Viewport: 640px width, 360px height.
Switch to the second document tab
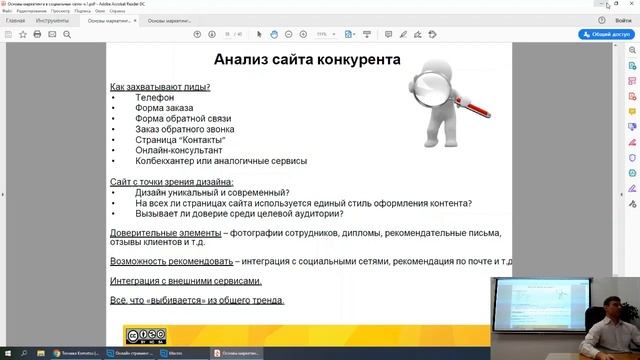pos(169,20)
